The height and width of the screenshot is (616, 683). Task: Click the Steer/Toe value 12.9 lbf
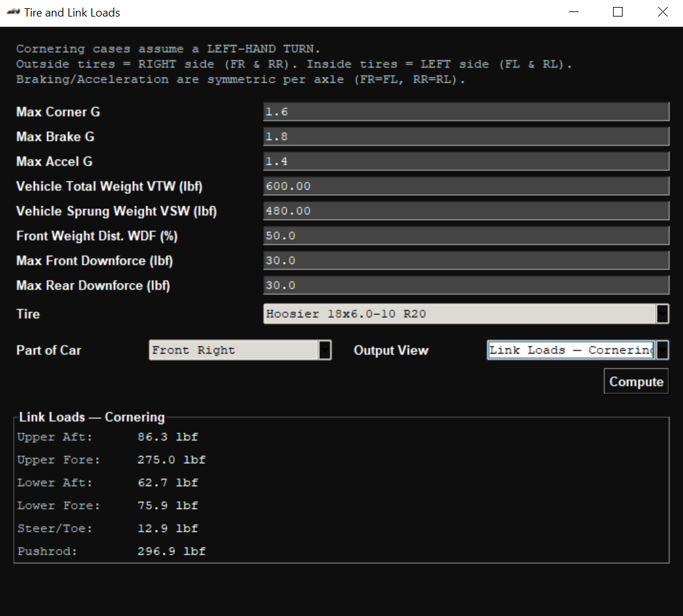(168, 528)
